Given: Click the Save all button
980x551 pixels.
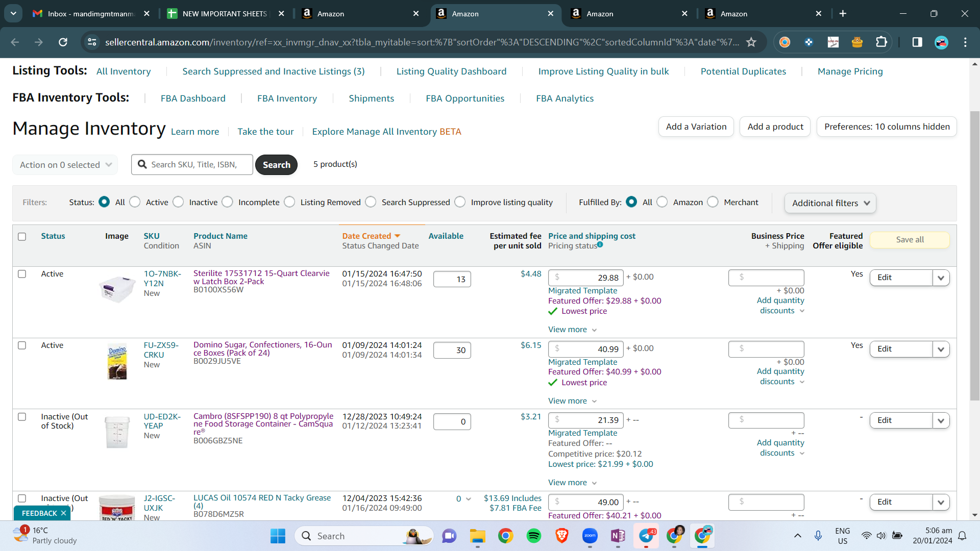Looking at the screenshot, I should (x=910, y=240).
